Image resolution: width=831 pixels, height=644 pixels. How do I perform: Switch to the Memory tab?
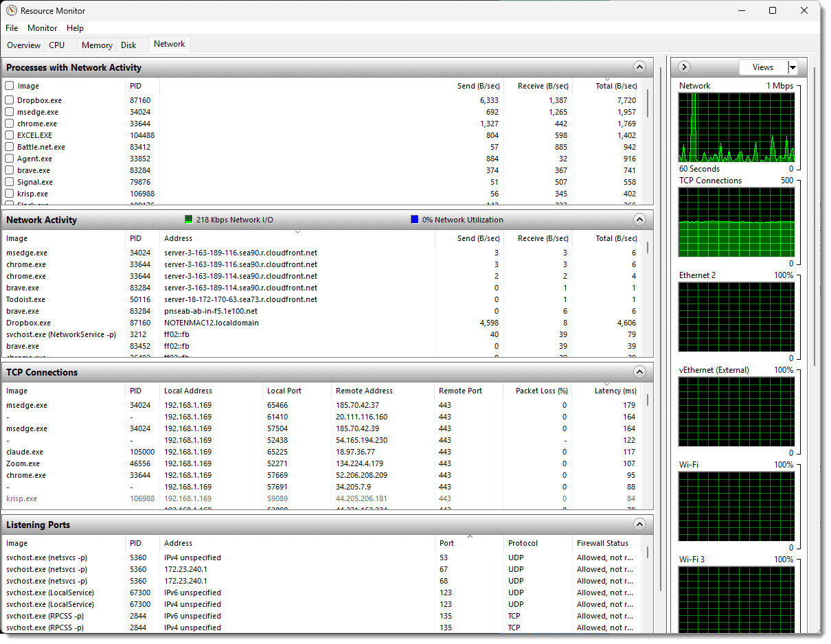point(97,45)
